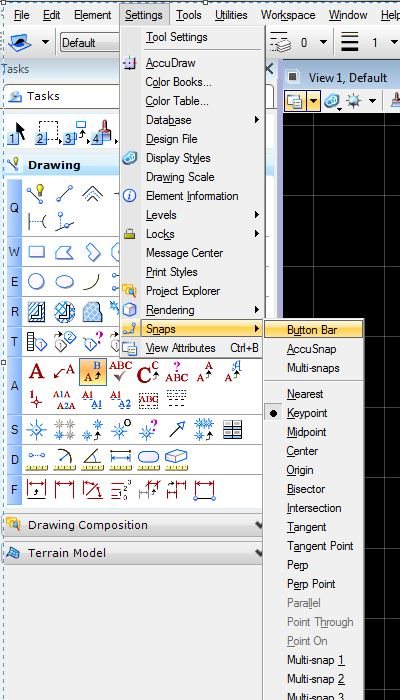Select the Hatch Area tool in row R
The width and height of the screenshot is (400, 700).
(x=37, y=312)
